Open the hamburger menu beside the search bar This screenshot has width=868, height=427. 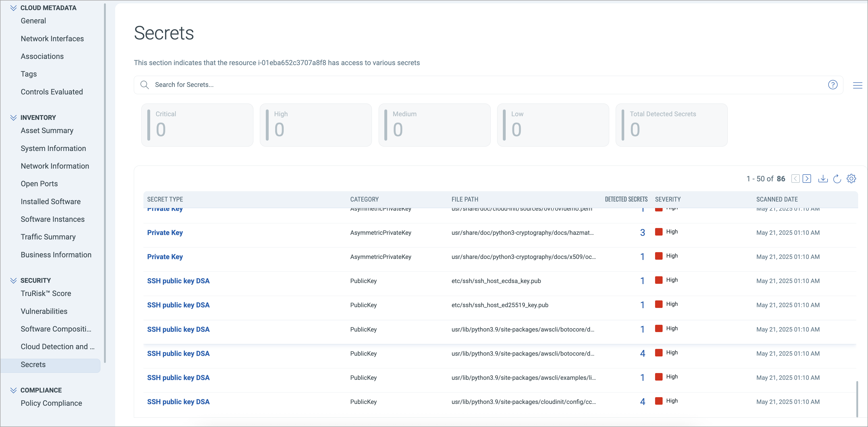(857, 85)
